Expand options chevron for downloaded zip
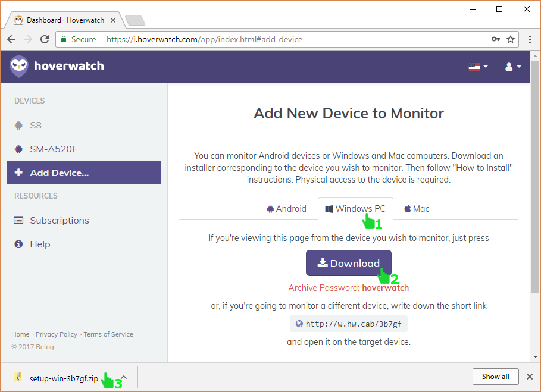Screen dimensions: 541x392 point(124,377)
